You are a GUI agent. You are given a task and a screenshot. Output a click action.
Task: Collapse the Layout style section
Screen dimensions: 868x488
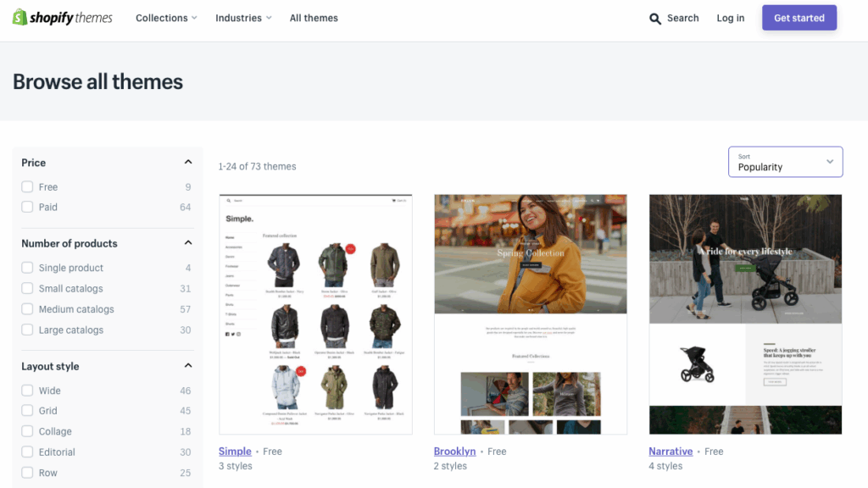click(x=188, y=365)
